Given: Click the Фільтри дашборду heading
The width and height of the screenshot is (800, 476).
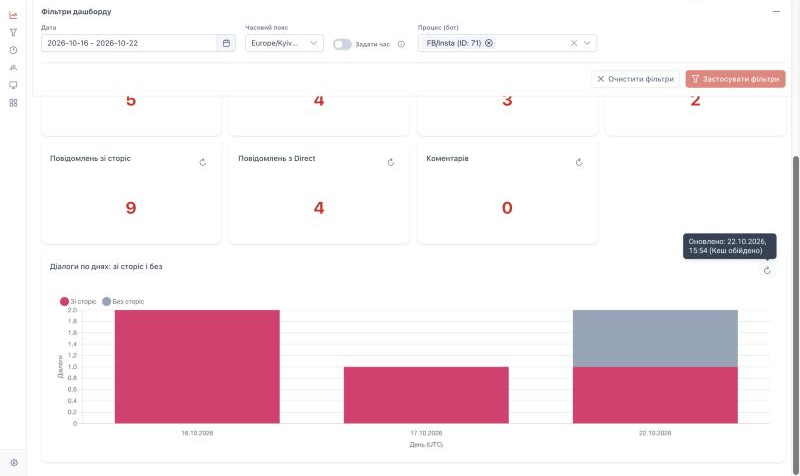Looking at the screenshot, I should [76, 11].
